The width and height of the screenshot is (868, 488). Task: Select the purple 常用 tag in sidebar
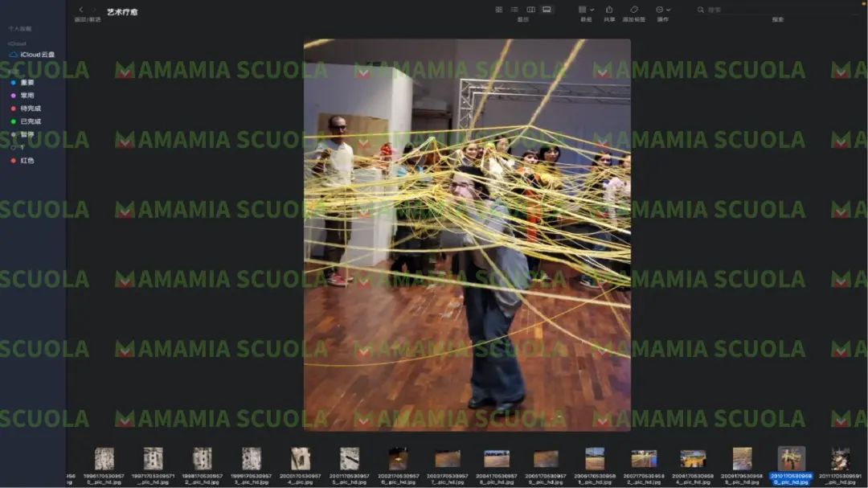click(23, 96)
